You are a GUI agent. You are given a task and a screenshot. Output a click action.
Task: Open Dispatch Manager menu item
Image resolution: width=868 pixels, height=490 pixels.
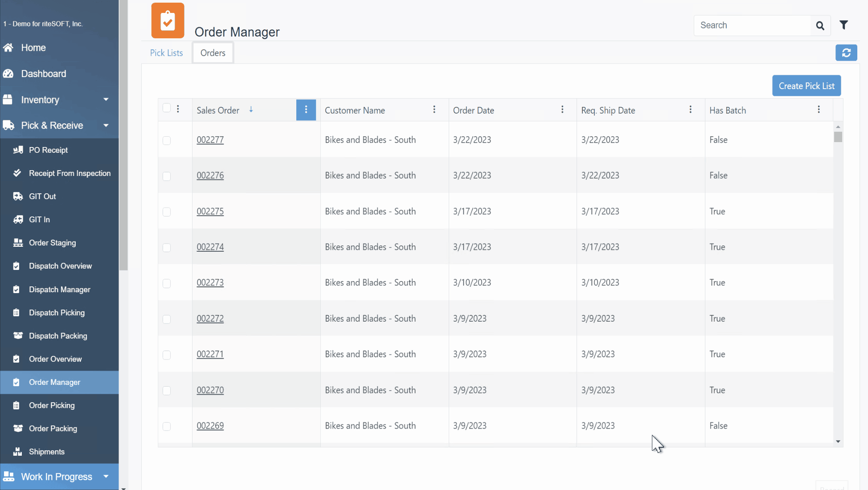click(60, 290)
